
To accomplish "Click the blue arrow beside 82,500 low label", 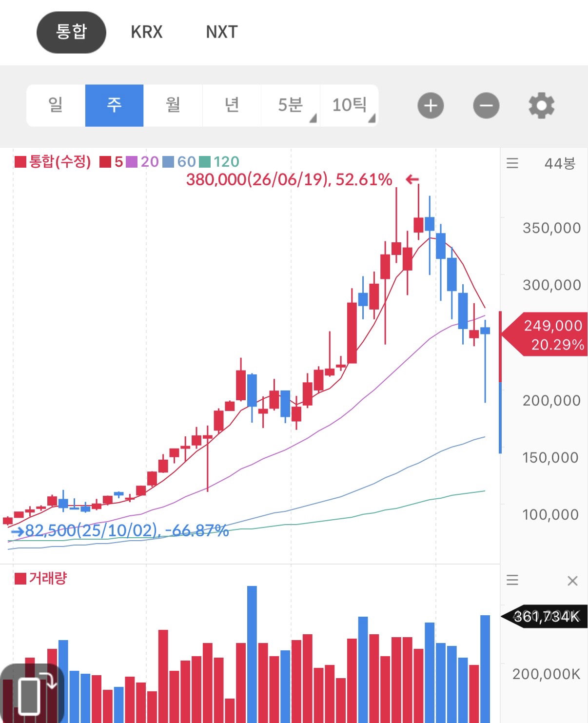I will (x=18, y=531).
